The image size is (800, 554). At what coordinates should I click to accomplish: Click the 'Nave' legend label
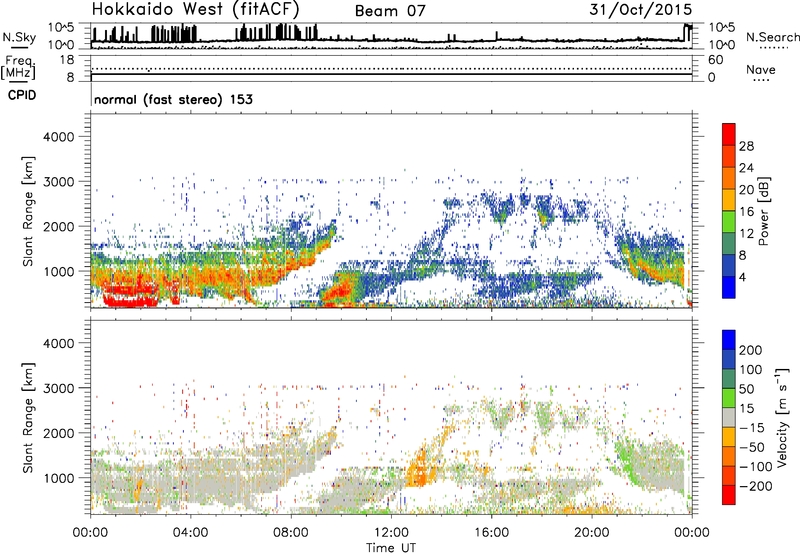coord(761,70)
